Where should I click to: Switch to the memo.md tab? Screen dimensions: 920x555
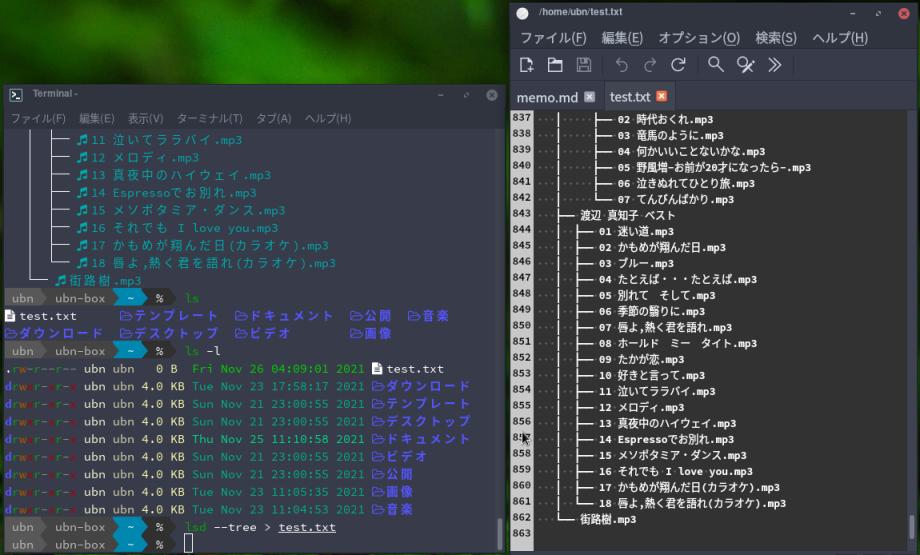coord(547,97)
